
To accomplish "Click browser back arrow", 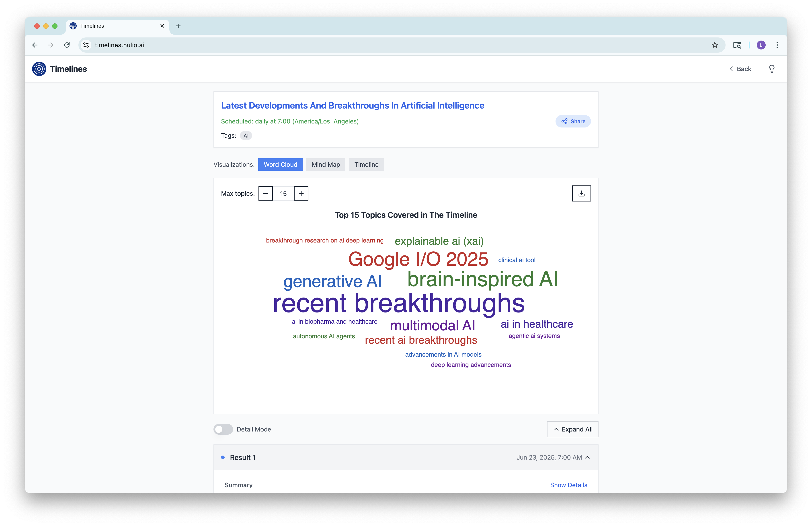I will click(35, 45).
